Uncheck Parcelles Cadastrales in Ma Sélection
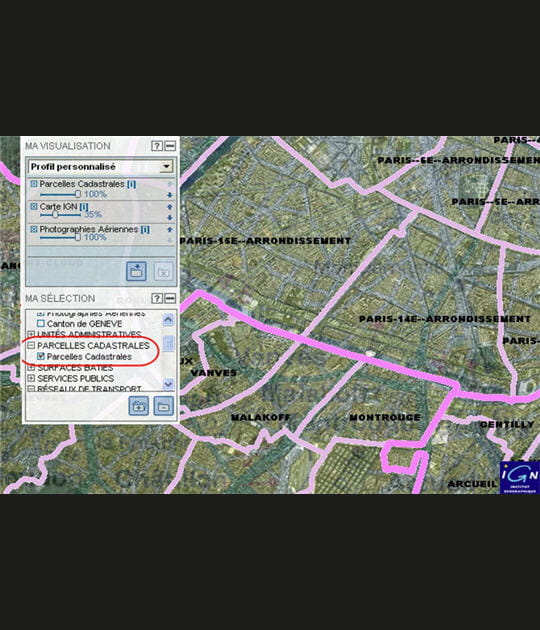 click(x=41, y=356)
